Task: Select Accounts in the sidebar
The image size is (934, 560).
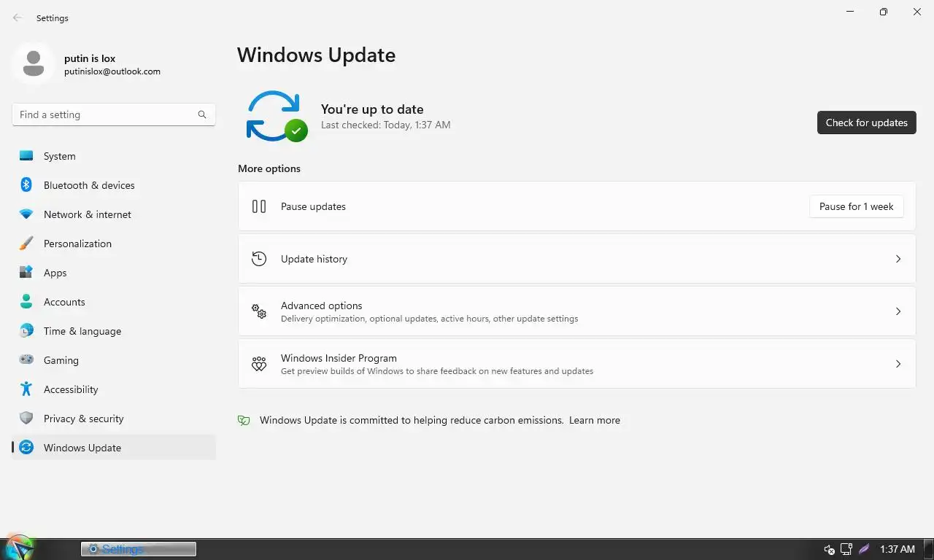Action: coord(114,302)
